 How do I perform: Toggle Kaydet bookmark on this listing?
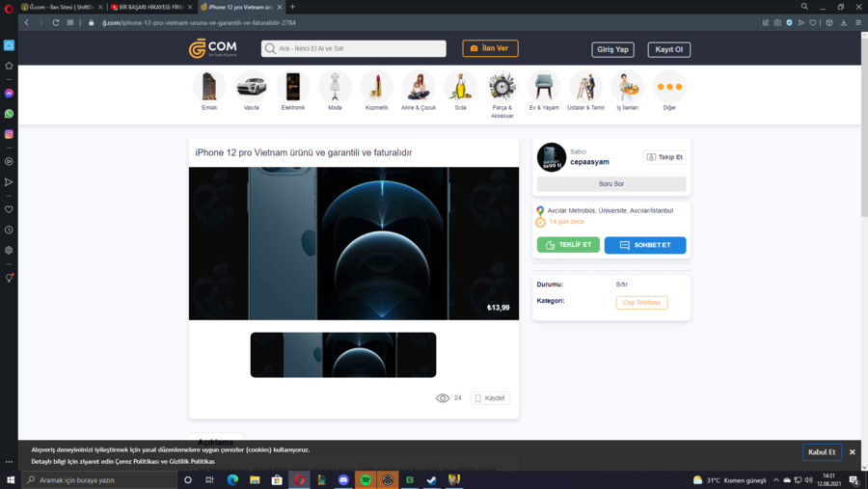[x=490, y=397]
